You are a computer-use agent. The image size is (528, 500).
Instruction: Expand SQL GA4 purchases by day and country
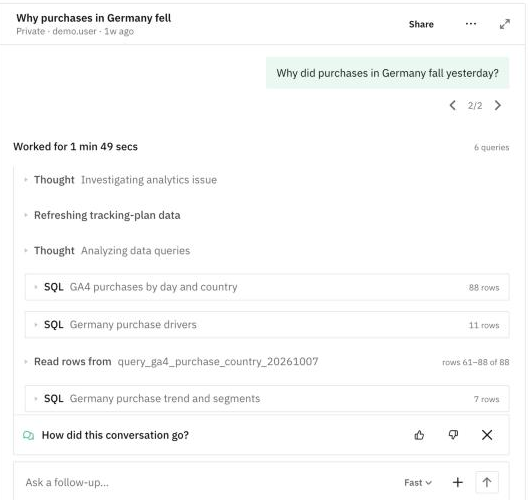pyautogui.click(x=267, y=287)
